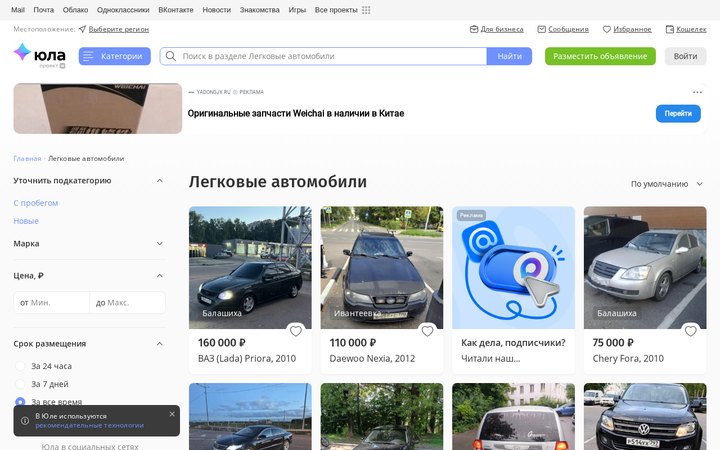Click the Youla logo
Screen dimensions: 720x450
[x=39, y=56]
